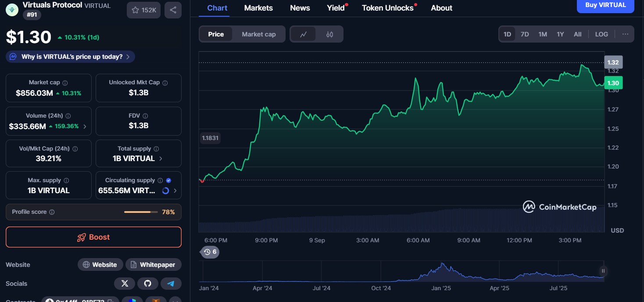The image size is (644, 302).
Task: Click the $856.03M market cap value
Action: click(x=34, y=93)
